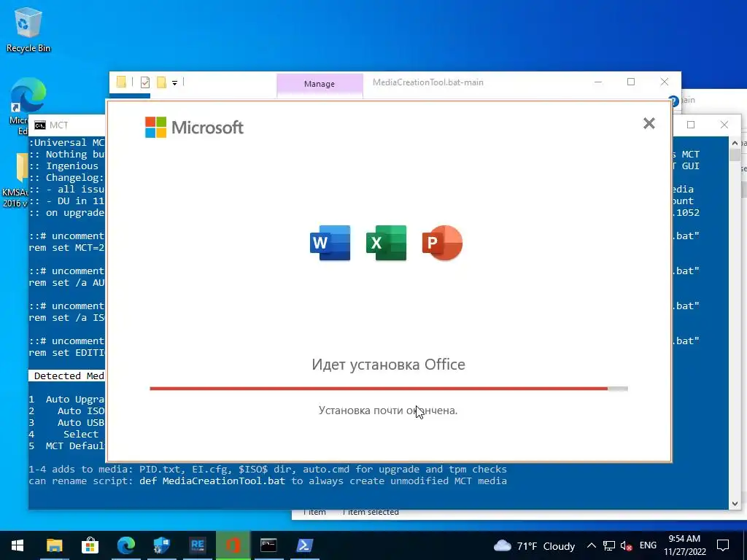The width and height of the screenshot is (747, 560).
Task: Open the Windows Start menu
Action: (x=18, y=545)
